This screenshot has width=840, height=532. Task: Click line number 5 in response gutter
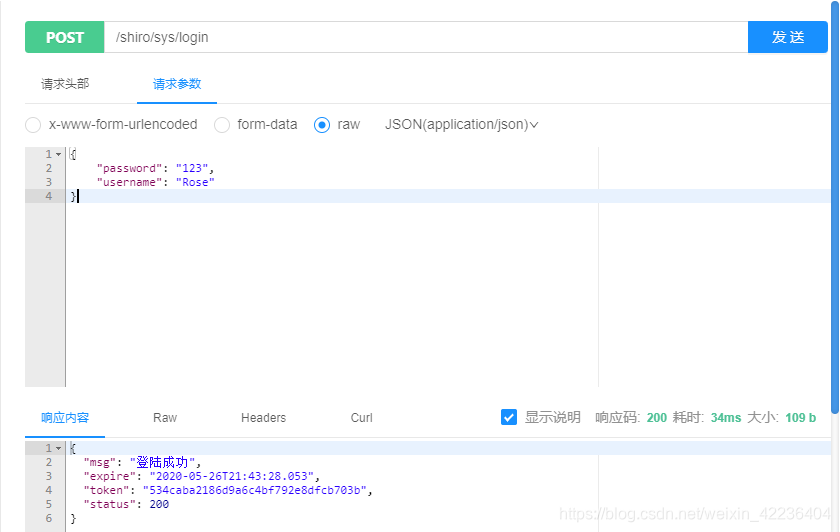[49, 504]
